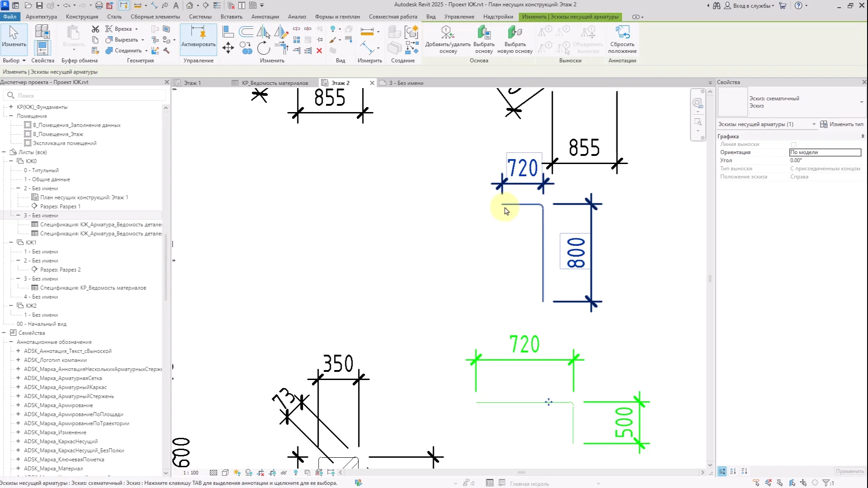This screenshot has width=868, height=488.
Task: Switch to the Этаж 1 view tab
Action: [192, 83]
